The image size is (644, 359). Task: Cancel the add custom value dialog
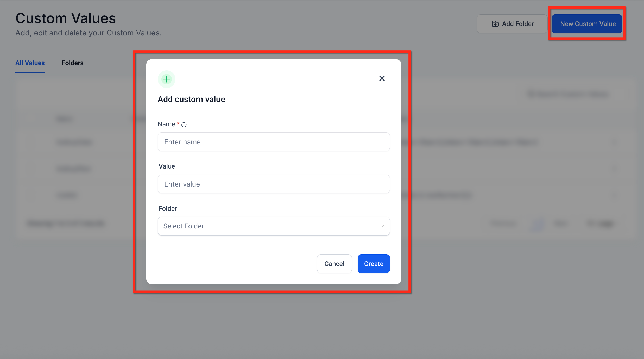click(334, 264)
